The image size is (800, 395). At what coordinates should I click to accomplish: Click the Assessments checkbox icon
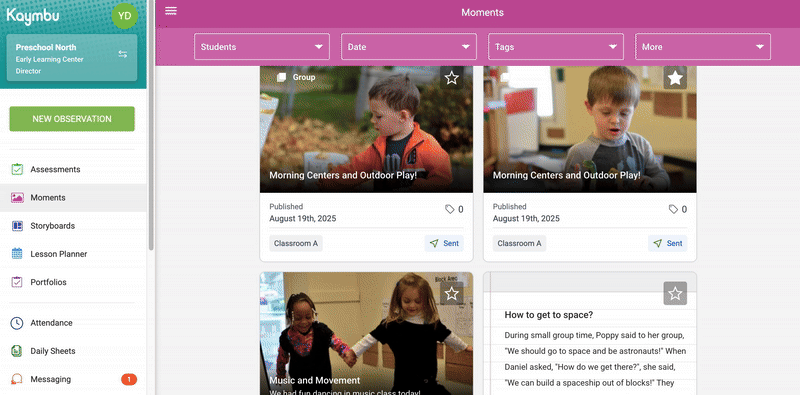(17, 169)
